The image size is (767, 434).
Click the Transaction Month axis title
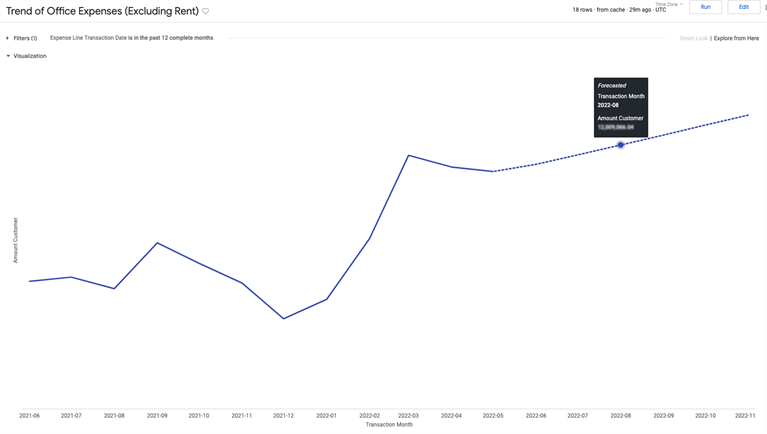pos(388,425)
